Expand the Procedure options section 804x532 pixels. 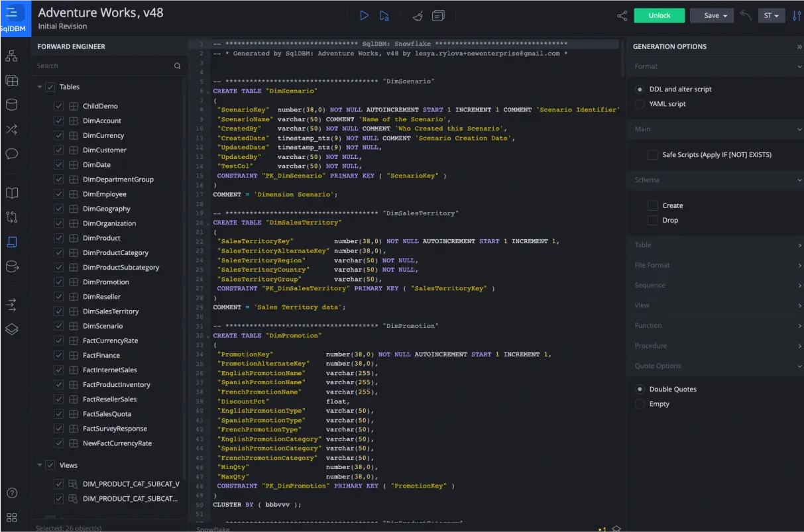[x=715, y=346]
